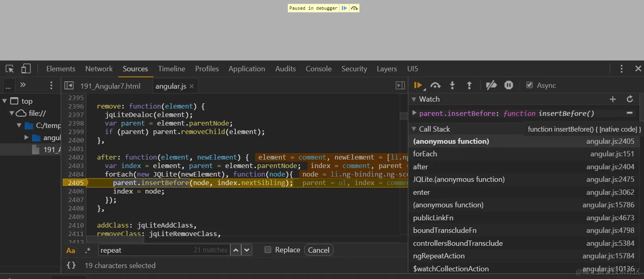Open the navigator pane three-dot menu
The height and width of the screenshot is (279, 644).
(x=51, y=85)
